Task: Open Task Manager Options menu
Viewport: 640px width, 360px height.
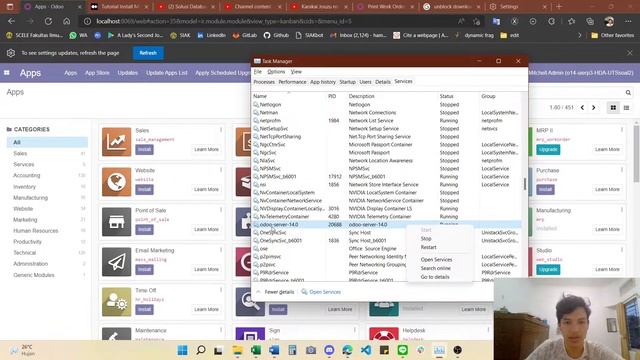Action: click(x=276, y=71)
